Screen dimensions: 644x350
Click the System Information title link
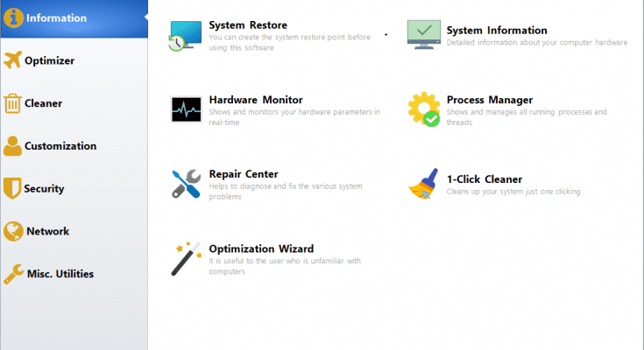497,31
